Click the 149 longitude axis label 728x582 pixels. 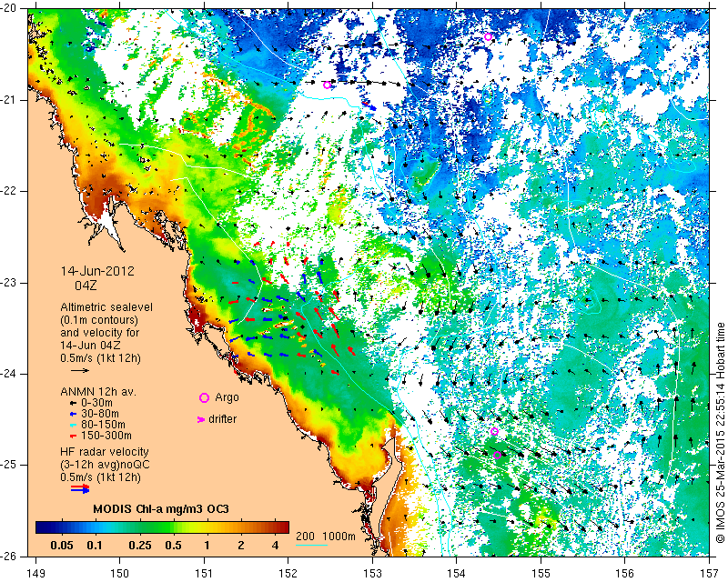pyautogui.click(x=35, y=574)
